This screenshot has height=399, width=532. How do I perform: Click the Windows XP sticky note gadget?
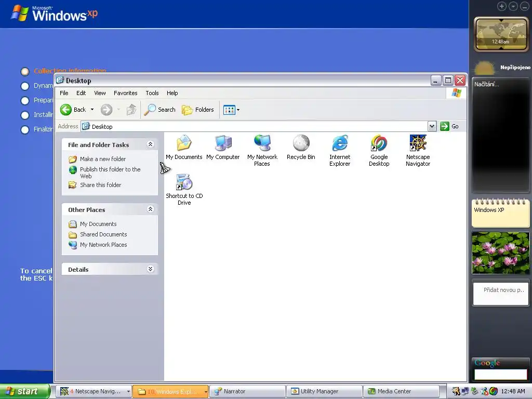click(x=500, y=213)
